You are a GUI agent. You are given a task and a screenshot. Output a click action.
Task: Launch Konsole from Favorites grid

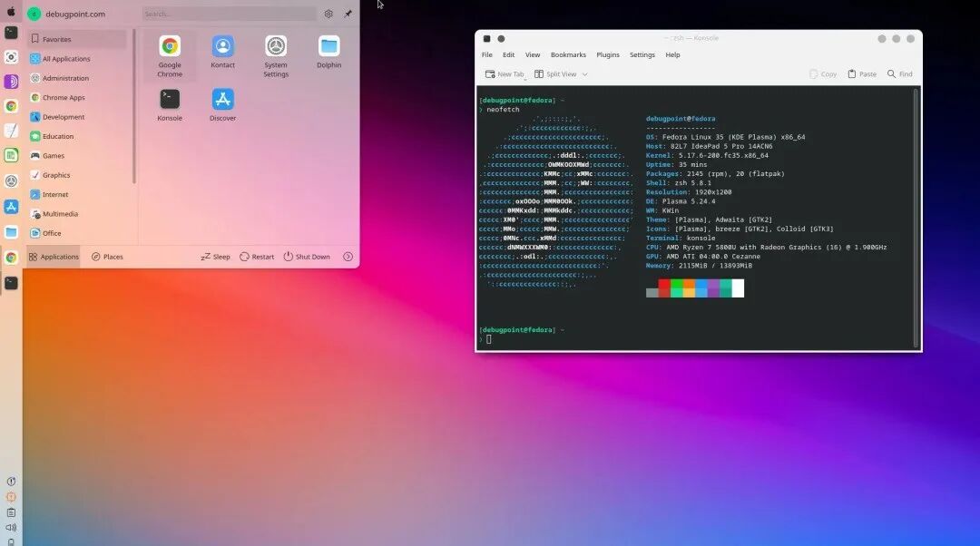pyautogui.click(x=170, y=105)
